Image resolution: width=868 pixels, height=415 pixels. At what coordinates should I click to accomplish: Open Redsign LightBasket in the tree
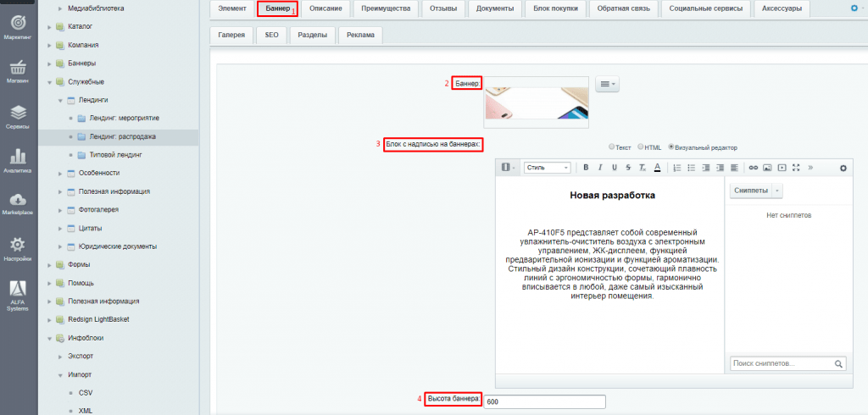pos(98,320)
